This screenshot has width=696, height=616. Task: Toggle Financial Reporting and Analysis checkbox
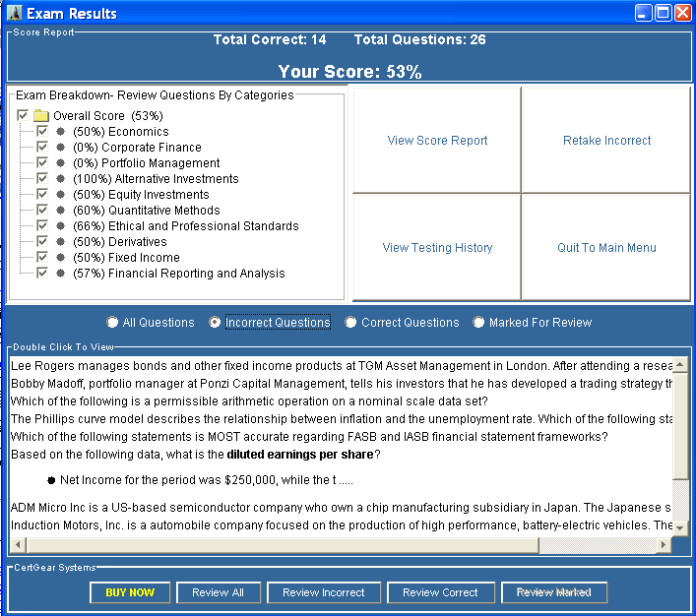pyautogui.click(x=42, y=273)
